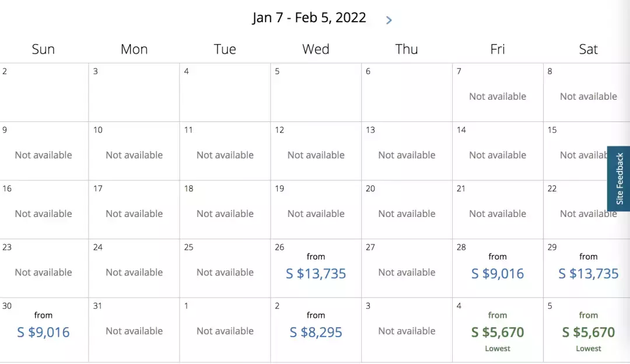Click the January 7 not available cell
The width and height of the screenshot is (630, 364).
(x=498, y=96)
